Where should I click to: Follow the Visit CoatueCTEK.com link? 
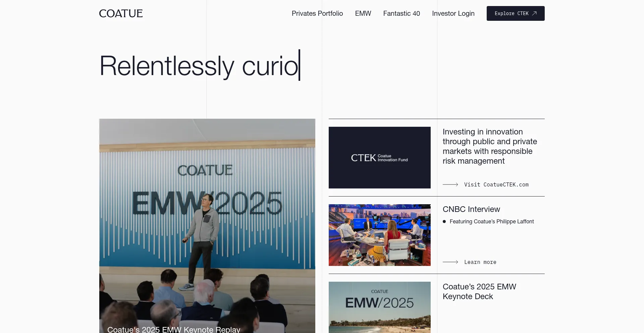tap(496, 185)
